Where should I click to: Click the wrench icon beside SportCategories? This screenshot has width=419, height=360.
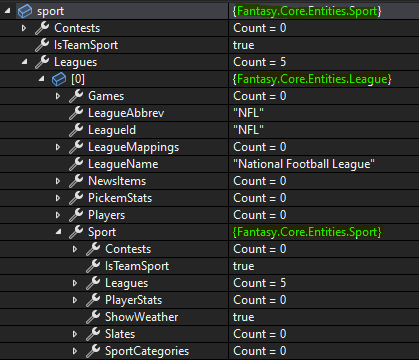point(93,351)
